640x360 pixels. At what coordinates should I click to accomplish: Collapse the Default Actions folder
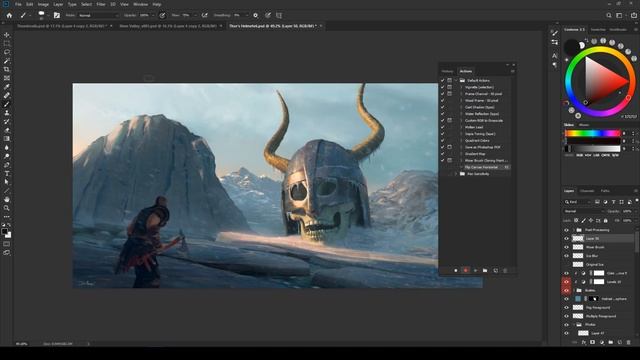(456, 80)
